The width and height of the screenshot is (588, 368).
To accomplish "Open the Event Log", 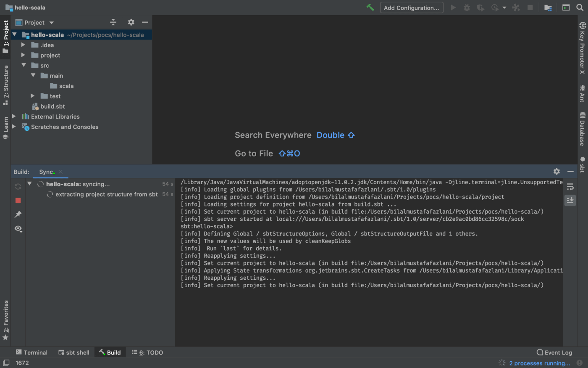I will tap(554, 352).
